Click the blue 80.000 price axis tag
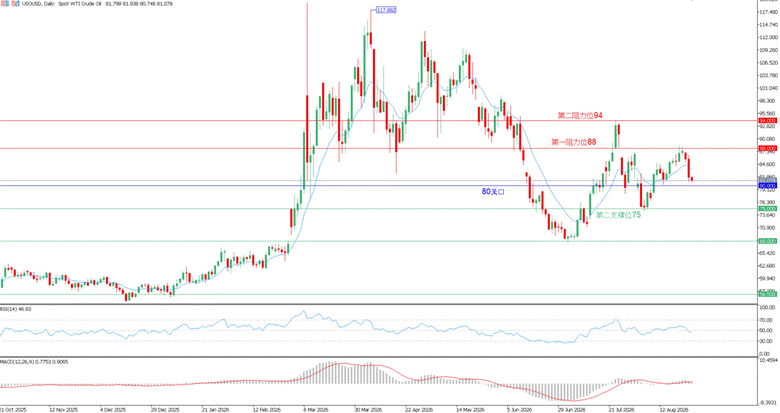Viewport: 780px width, 413px height. [768, 186]
